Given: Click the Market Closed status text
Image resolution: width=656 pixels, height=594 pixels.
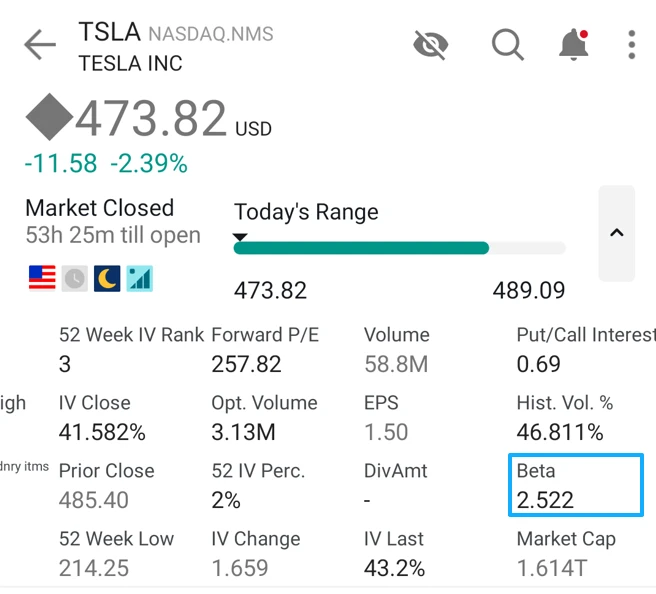Looking at the screenshot, I should (99, 208).
